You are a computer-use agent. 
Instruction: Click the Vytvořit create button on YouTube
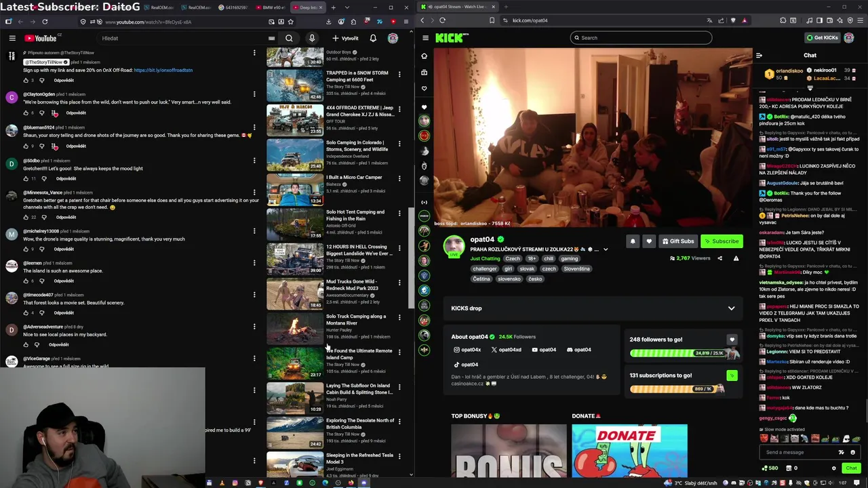(x=346, y=39)
